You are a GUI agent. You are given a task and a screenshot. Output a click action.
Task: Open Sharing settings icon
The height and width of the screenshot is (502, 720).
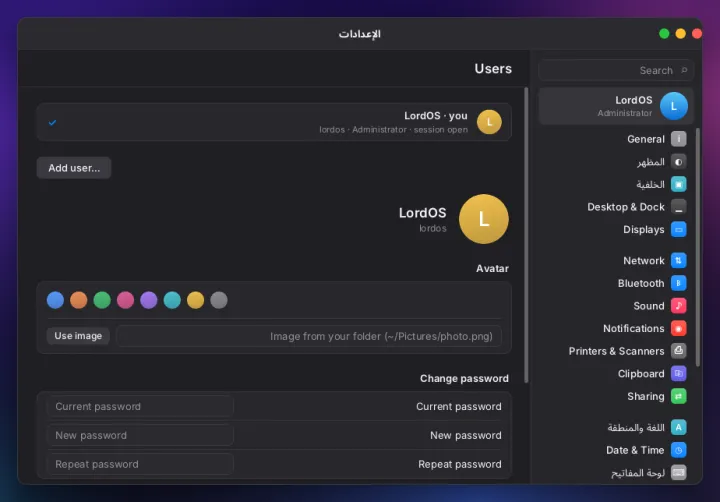pos(678,396)
